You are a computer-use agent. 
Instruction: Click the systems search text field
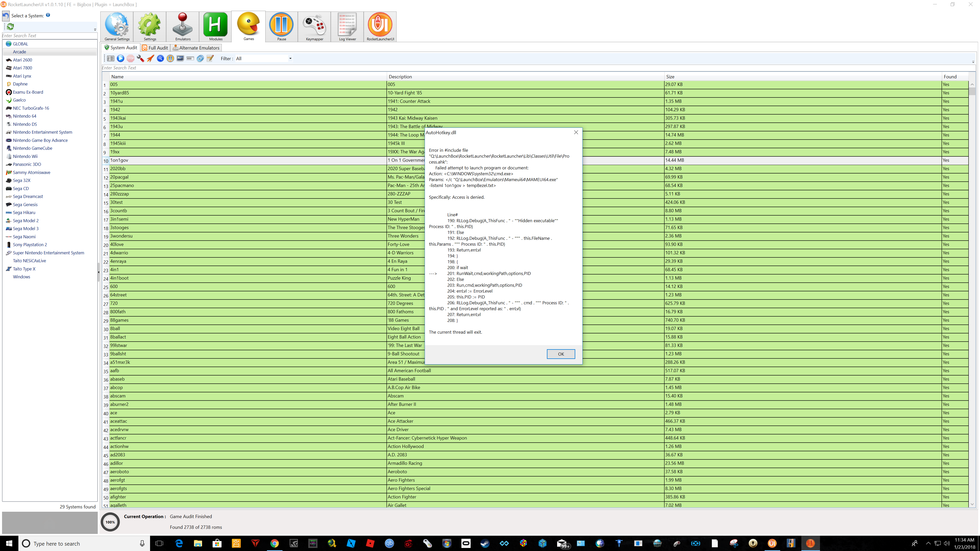tap(50, 36)
